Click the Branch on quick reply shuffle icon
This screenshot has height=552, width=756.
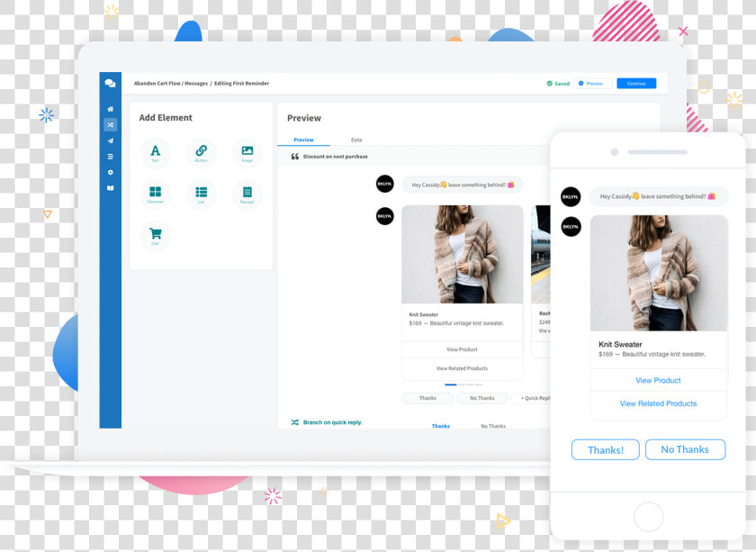294,422
